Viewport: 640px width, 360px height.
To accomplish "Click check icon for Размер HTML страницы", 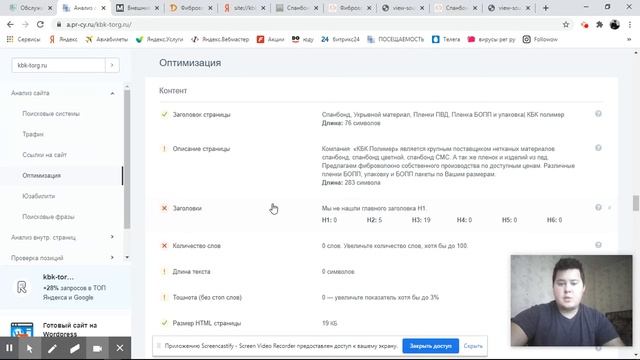I will pyautogui.click(x=164, y=323).
